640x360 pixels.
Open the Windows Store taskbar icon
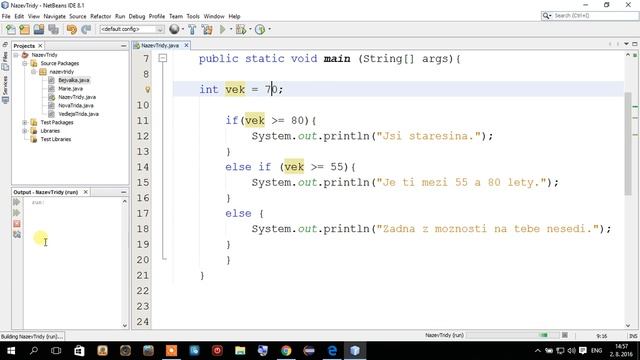[x=79, y=351]
